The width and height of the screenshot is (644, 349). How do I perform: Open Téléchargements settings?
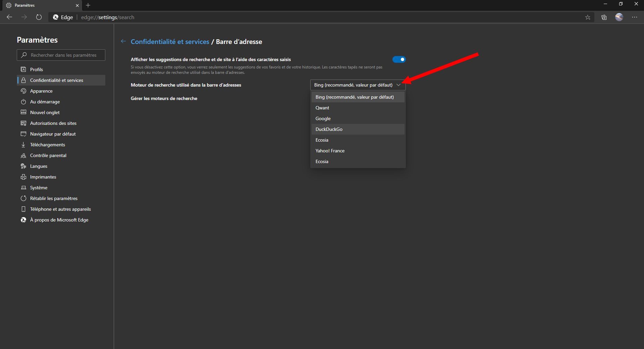pos(61,145)
